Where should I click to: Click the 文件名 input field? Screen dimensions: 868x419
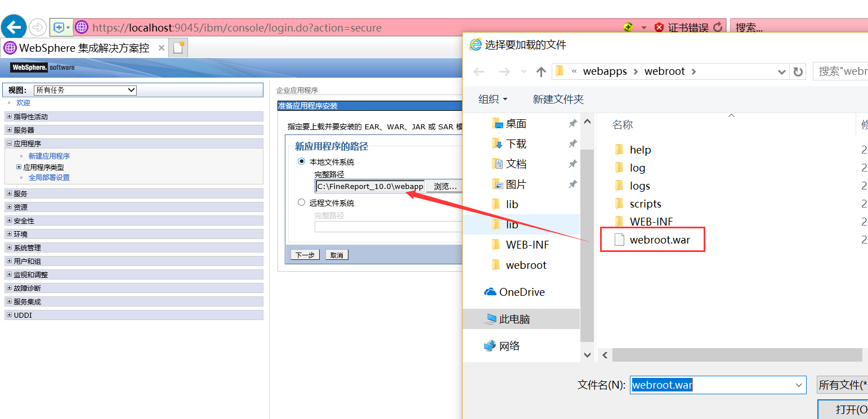712,385
